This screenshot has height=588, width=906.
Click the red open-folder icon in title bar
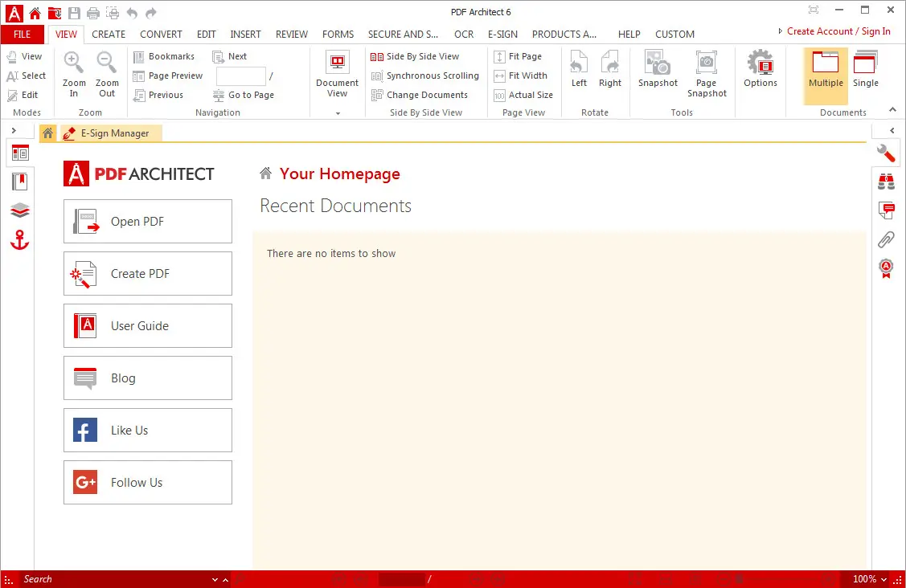(x=55, y=13)
